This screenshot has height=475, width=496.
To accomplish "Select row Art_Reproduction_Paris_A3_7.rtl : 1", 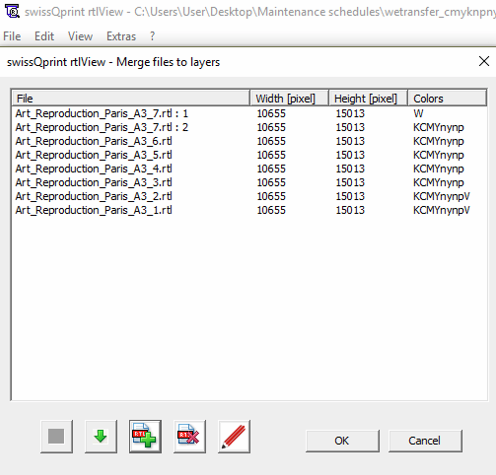I will tap(249, 113).
